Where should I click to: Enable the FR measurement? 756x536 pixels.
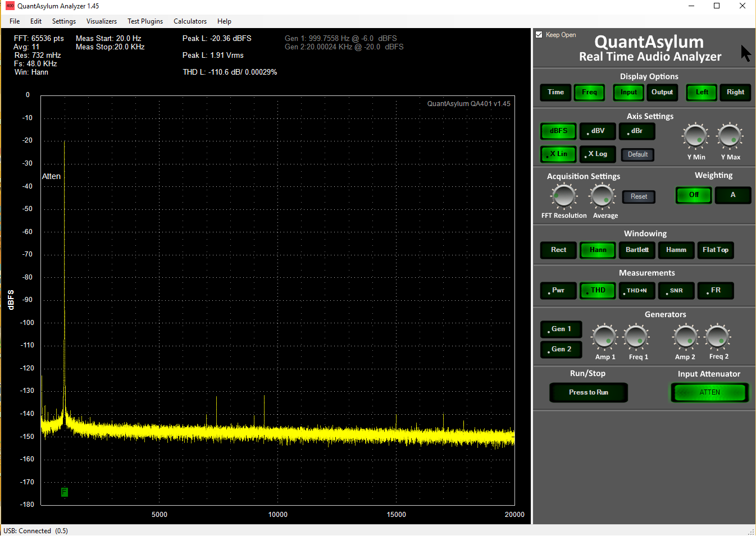coord(716,291)
